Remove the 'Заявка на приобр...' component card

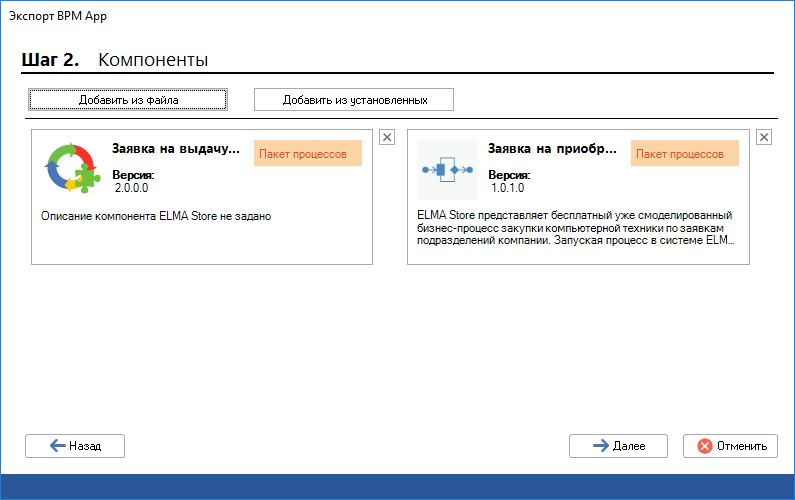pos(764,137)
